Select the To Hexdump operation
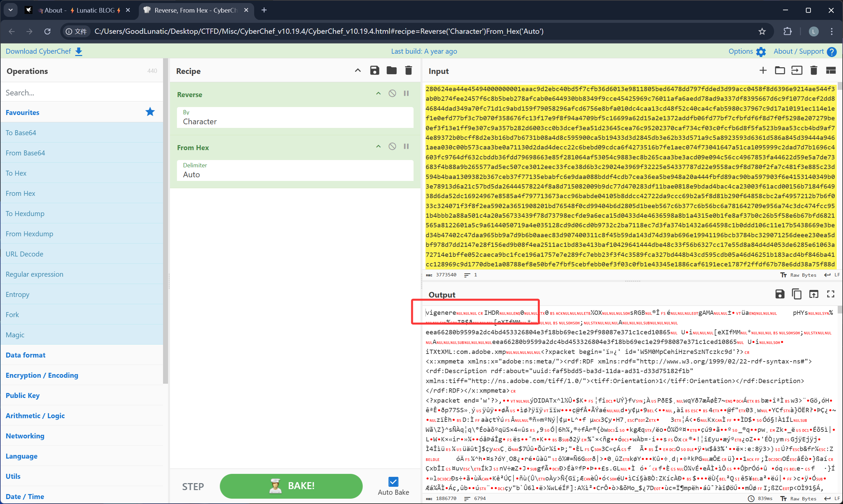843x504 pixels. [82, 213]
